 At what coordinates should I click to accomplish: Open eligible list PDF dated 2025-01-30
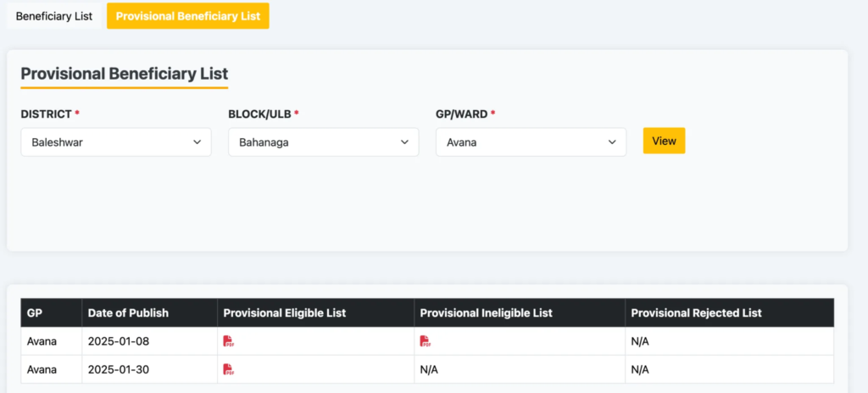[x=229, y=369]
